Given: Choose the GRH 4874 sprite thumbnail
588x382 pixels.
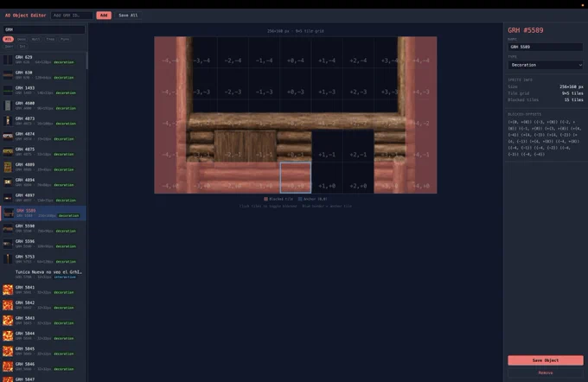Looking at the screenshot, I should pos(8,137).
